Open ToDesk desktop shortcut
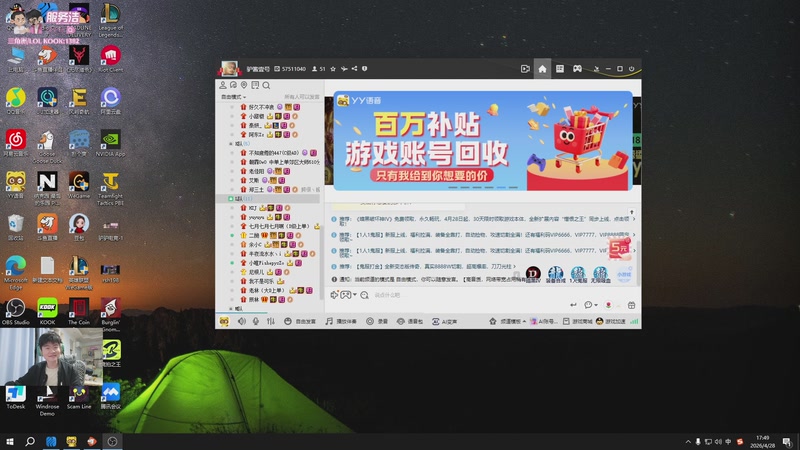The width and height of the screenshot is (800, 450). 15,397
